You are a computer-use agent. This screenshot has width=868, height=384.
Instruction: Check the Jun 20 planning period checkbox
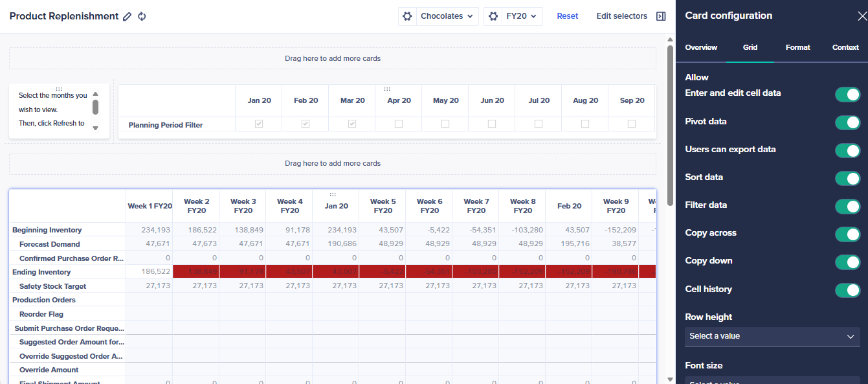pyautogui.click(x=492, y=124)
